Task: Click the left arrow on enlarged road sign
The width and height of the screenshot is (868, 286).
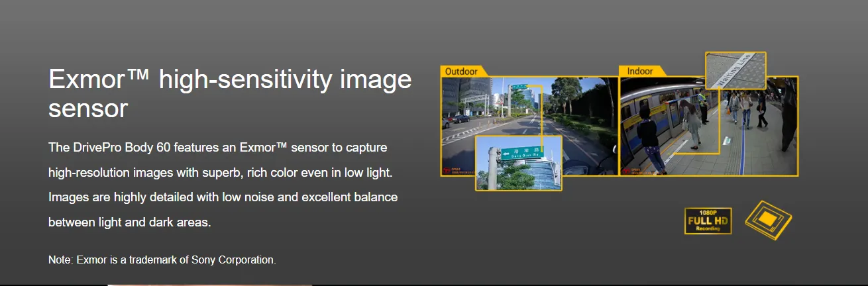Action: [x=507, y=154]
